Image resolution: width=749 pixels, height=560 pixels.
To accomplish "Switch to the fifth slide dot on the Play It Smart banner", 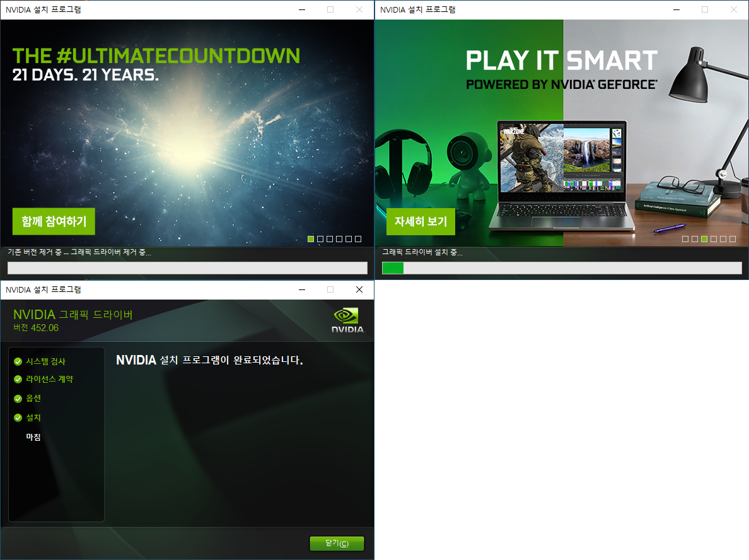I will (723, 239).
